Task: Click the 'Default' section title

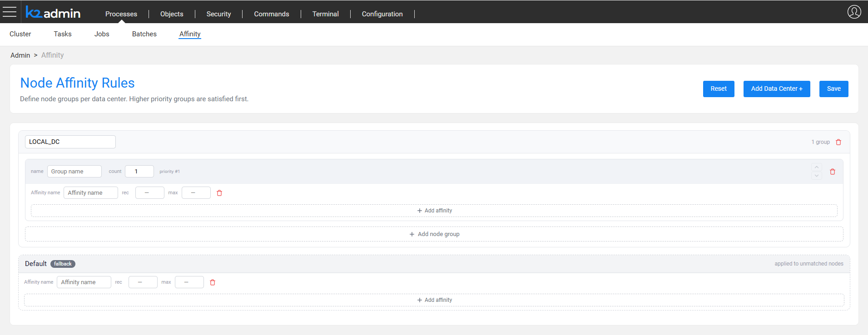Action: (x=36, y=264)
